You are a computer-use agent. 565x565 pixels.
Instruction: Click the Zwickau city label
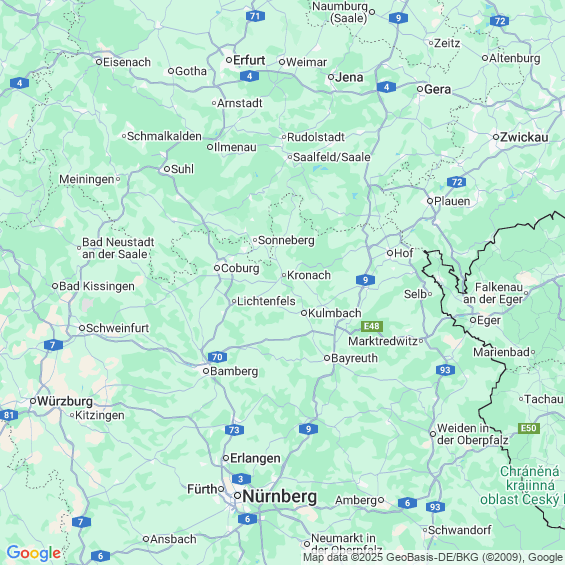[524, 137]
